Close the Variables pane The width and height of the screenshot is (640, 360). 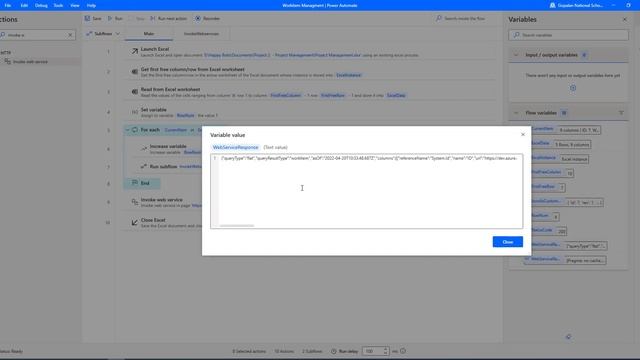624,19
